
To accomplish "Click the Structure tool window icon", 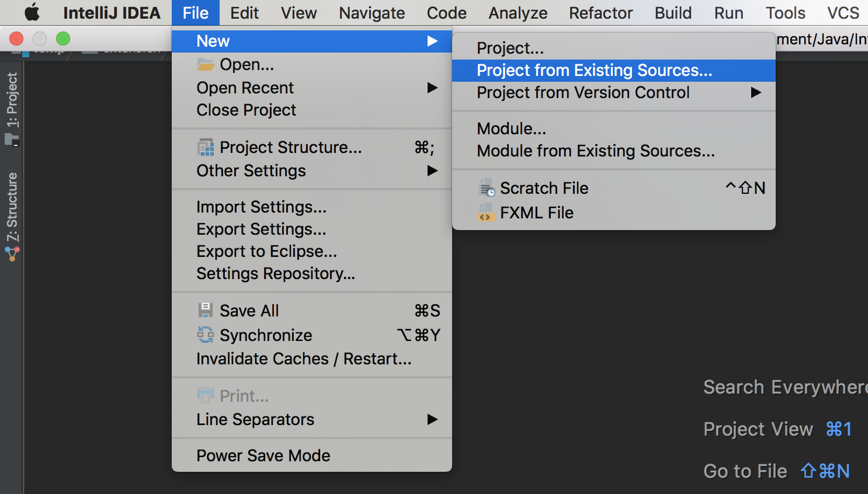I will pyautogui.click(x=12, y=254).
